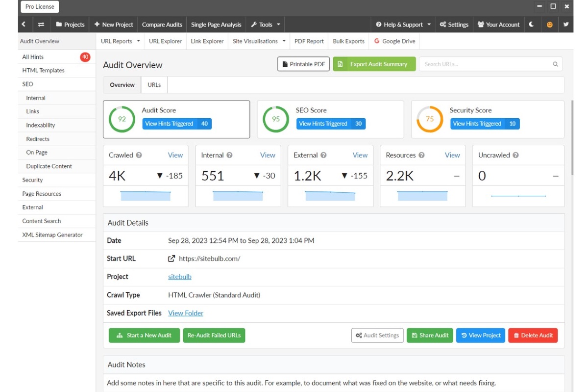Expand the Tools dropdown menu
Screen dimensions: 588x392
(x=266, y=25)
